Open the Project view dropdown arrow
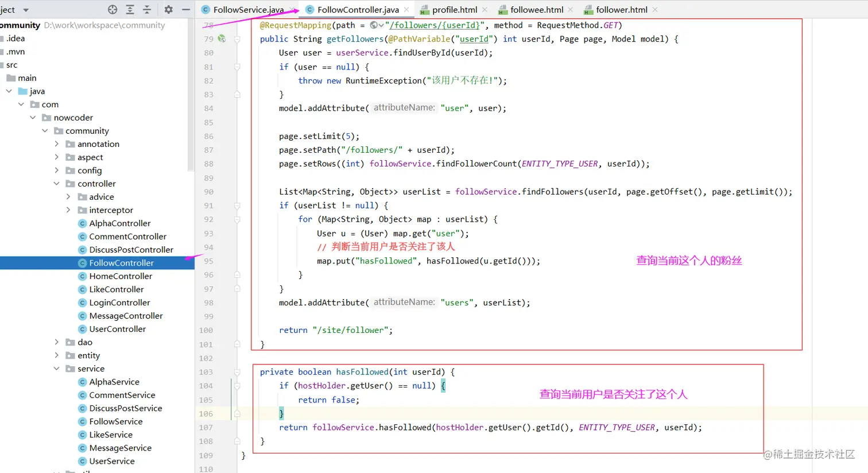 coord(26,10)
